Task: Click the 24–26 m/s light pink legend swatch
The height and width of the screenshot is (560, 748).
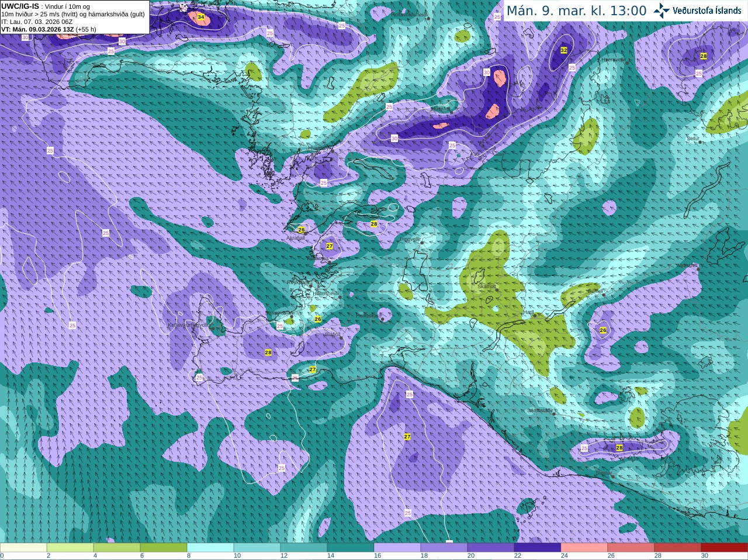Action: (584, 548)
